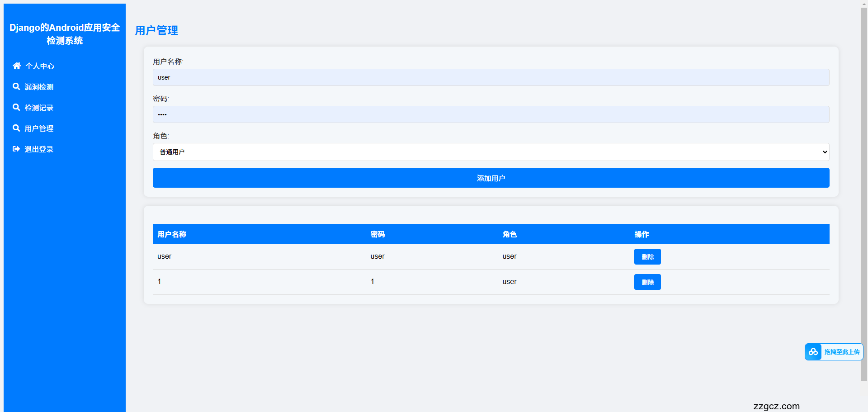
Task: Focus the 用户名称 input field
Action: click(491, 77)
